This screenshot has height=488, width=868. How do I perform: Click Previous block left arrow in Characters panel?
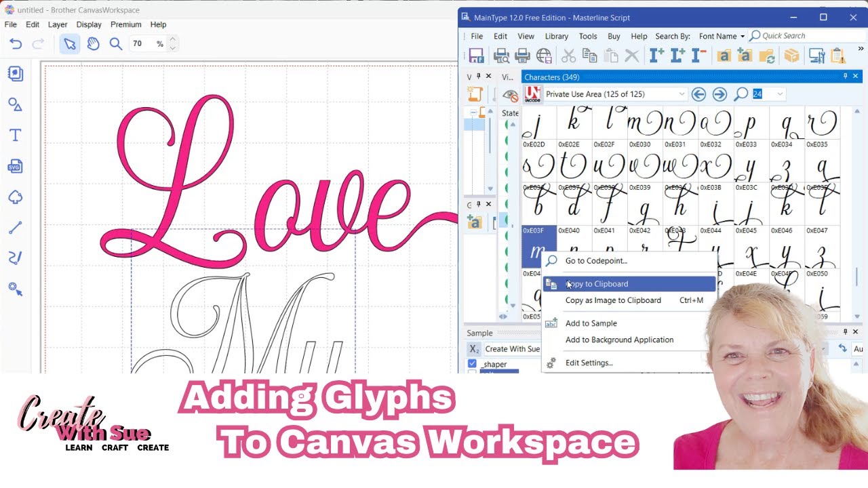click(698, 94)
